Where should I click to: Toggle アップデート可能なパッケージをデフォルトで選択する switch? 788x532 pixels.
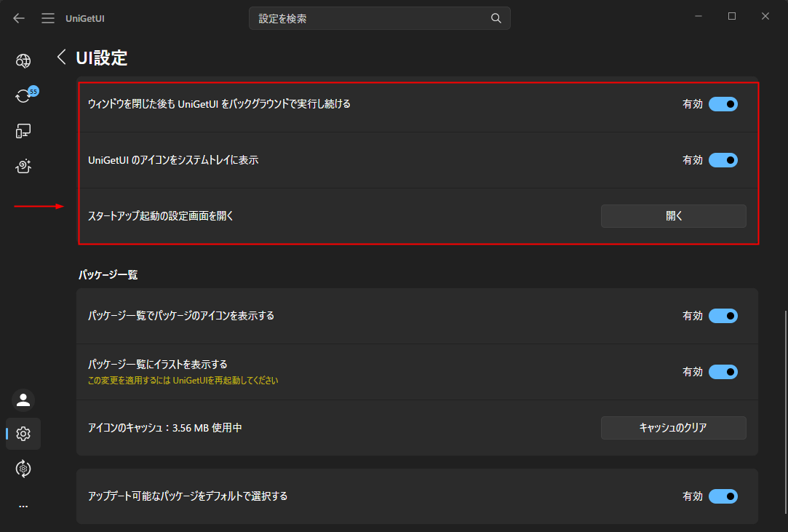[723, 496]
